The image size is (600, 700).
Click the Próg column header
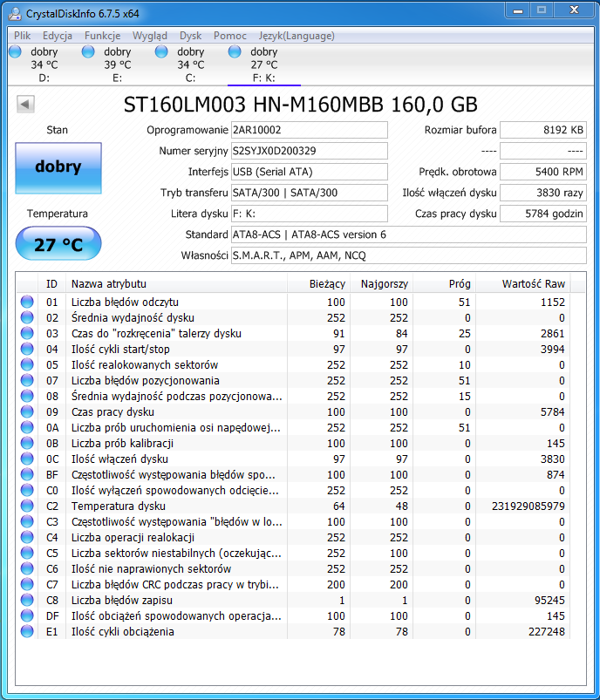(x=445, y=284)
